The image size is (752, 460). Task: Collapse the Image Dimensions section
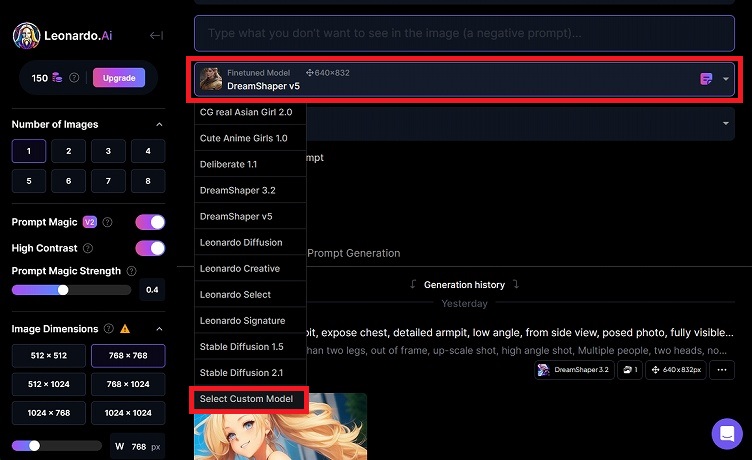click(159, 329)
